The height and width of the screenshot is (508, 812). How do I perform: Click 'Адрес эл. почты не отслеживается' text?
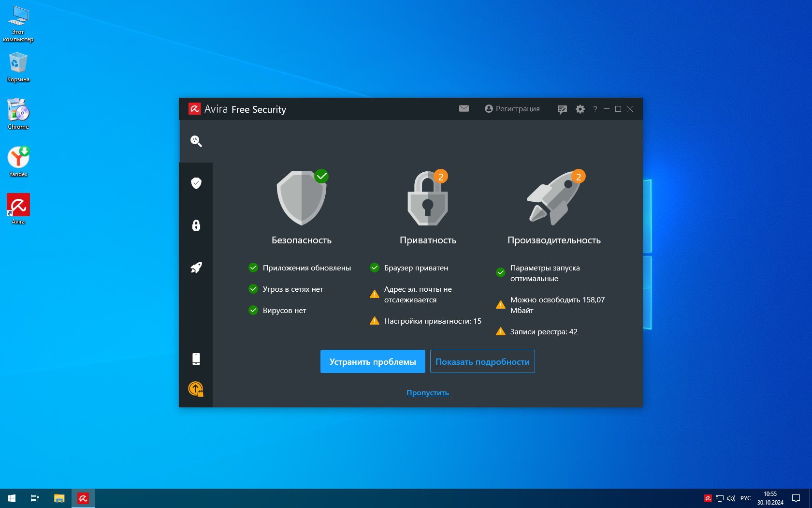(x=418, y=295)
